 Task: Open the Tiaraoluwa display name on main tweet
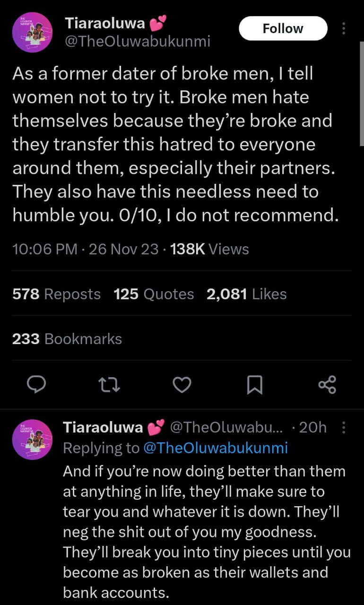105,23
